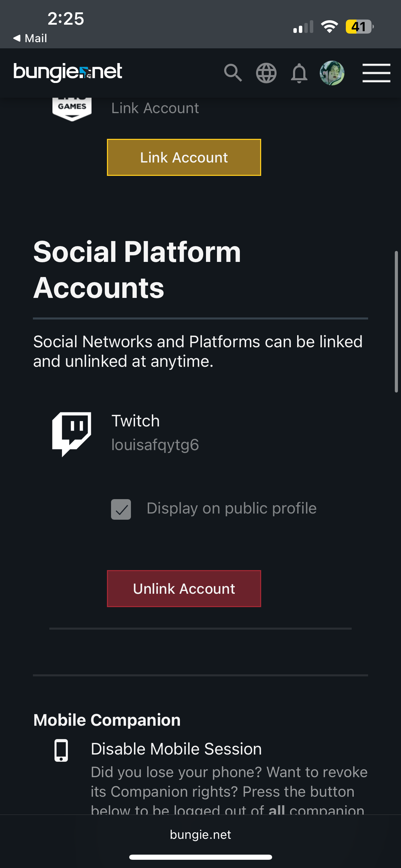The width and height of the screenshot is (401, 868).
Task: Open the hamburger menu
Action: (376, 73)
